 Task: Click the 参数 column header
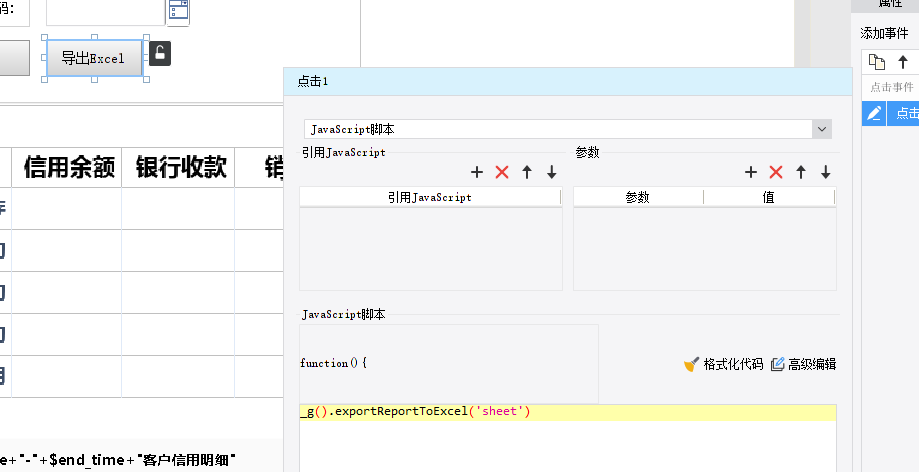[x=638, y=198]
